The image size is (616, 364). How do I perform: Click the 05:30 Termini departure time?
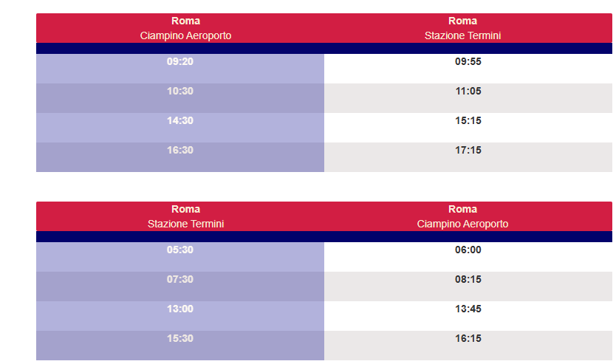[x=180, y=250]
